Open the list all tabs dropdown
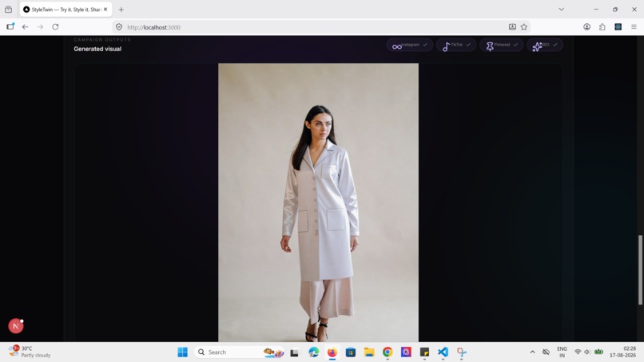The height and width of the screenshot is (362, 644). 561,10
